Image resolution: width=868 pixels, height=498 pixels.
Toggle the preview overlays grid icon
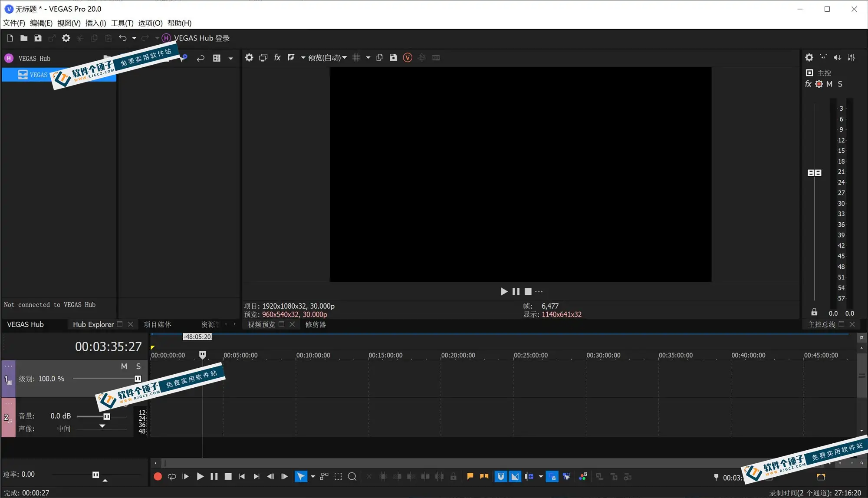coord(356,57)
